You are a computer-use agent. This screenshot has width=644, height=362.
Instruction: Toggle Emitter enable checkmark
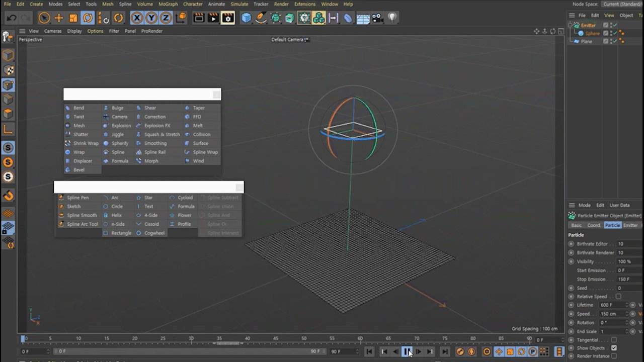614,25
